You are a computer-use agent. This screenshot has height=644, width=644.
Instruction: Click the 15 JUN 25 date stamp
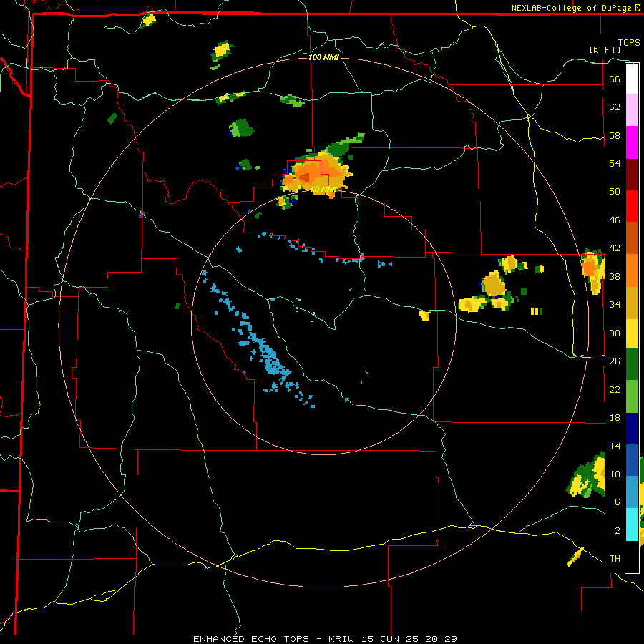[x=391, y=639]
